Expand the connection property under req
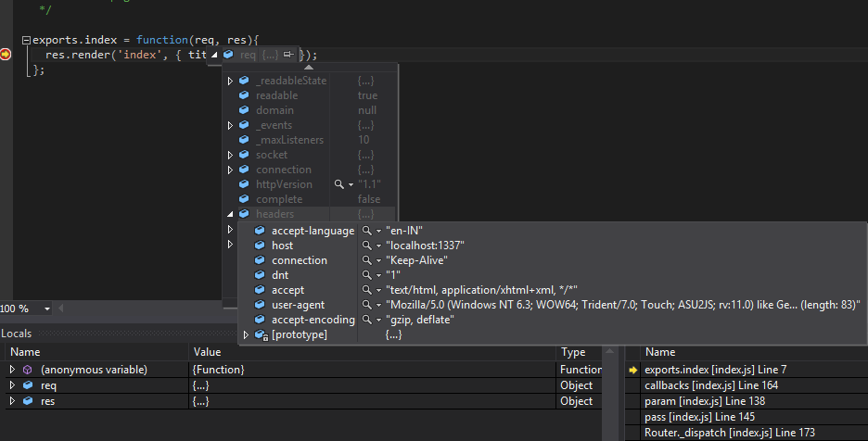Image resolution: width=868 pixels, height=441 pixels. [230, 170]
